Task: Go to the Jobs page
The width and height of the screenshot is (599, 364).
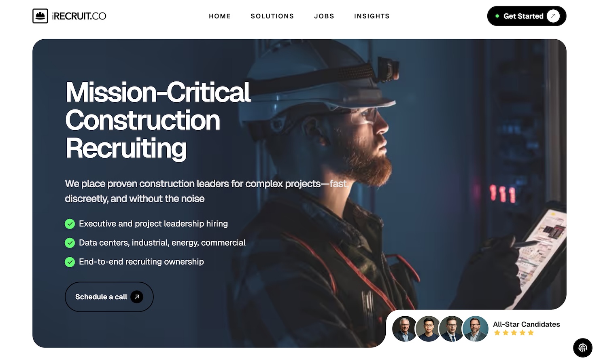Action: 324,16
